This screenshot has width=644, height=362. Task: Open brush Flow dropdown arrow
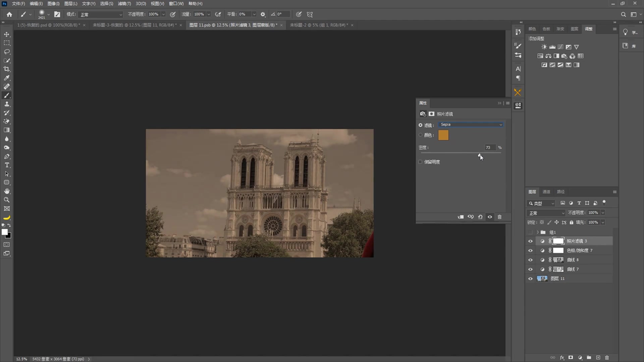click(209, 14)
